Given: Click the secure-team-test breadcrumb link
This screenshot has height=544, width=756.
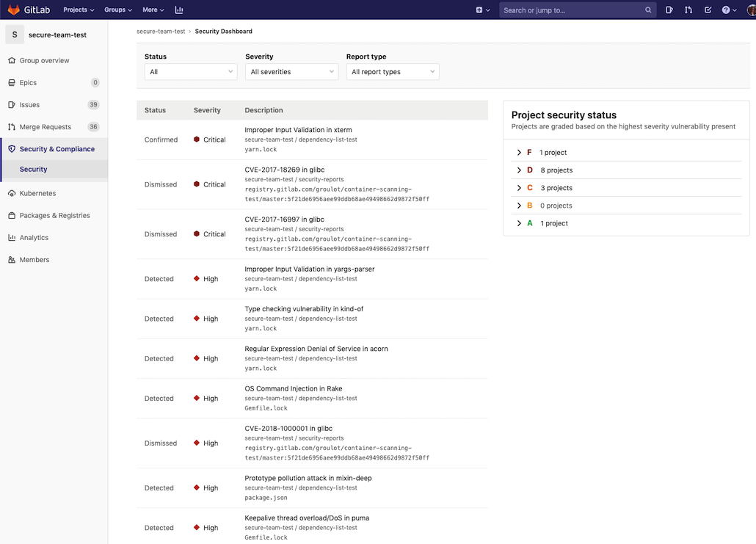Looking at the screenshot, I should [161, 31].
